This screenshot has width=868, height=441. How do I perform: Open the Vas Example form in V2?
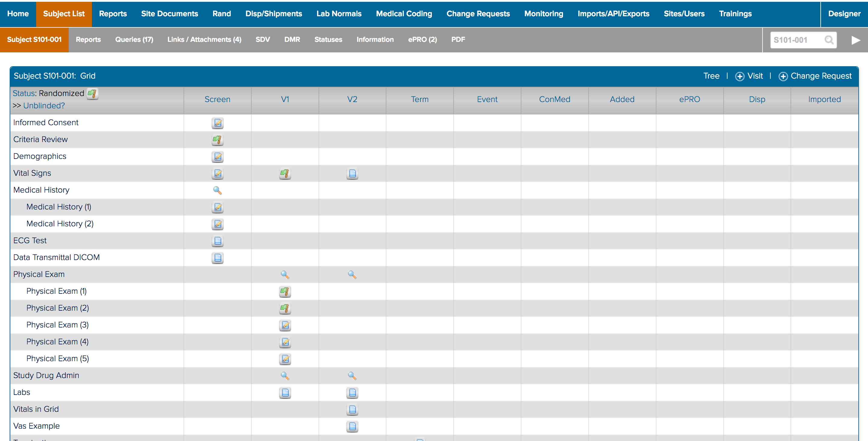click(352, 426)
